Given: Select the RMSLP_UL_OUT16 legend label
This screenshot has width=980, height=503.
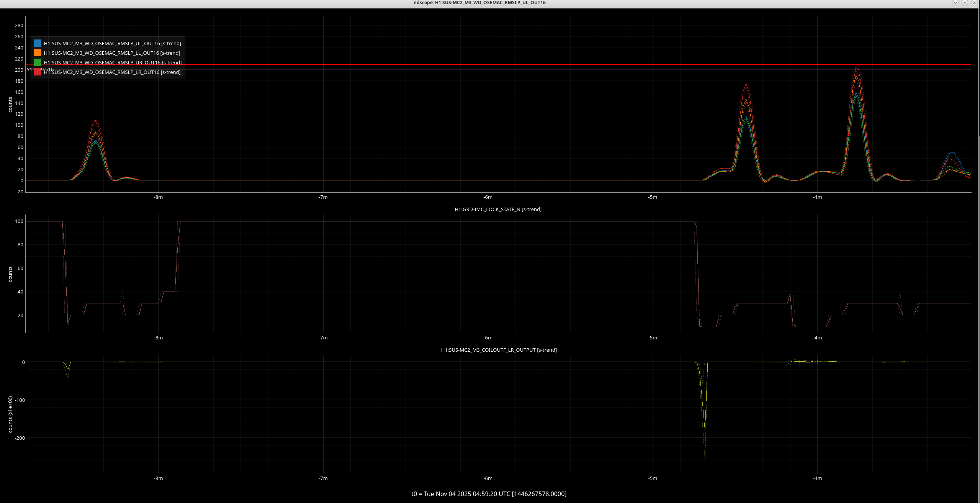Looking at the screenshot, I should pos(112,43).
